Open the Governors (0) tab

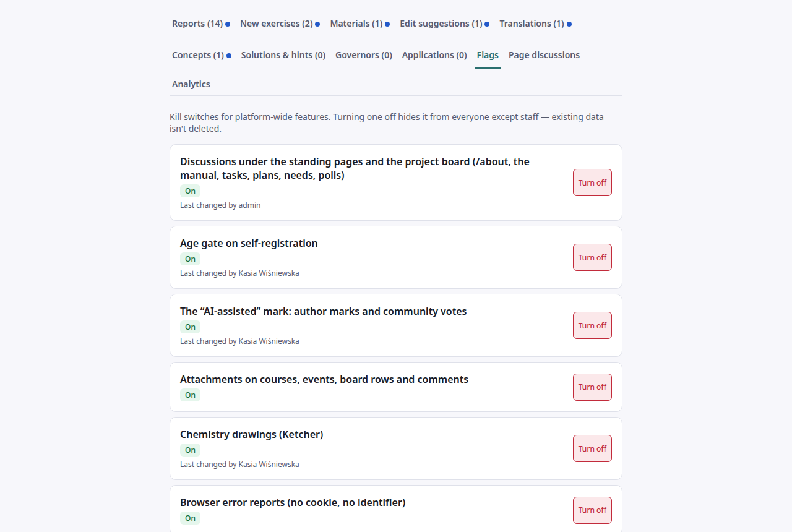[364, 55]
